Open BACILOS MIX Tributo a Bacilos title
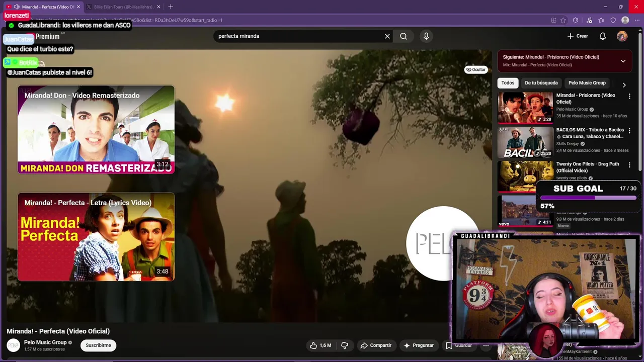The width and height of the screenshot is (644, 362). [590, 133]
